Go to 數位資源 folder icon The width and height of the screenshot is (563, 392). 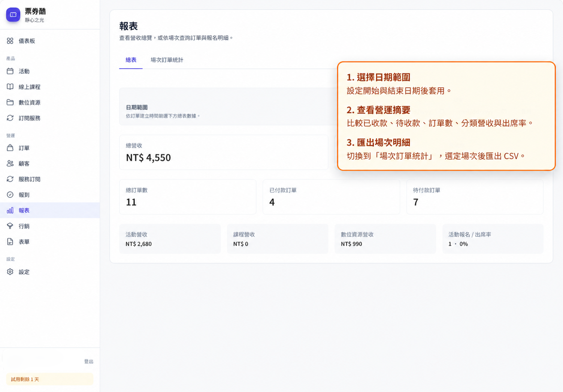(10, 102)
